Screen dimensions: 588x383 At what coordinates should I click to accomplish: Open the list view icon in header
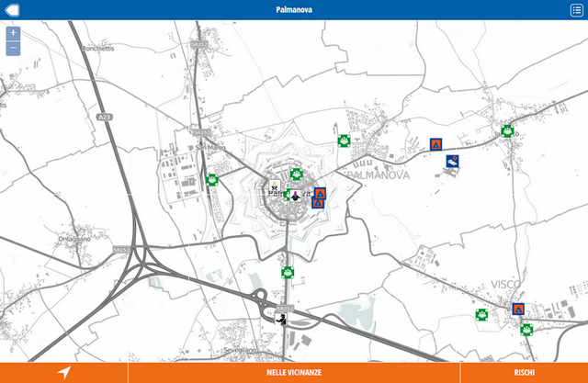(x=575, y=9)
